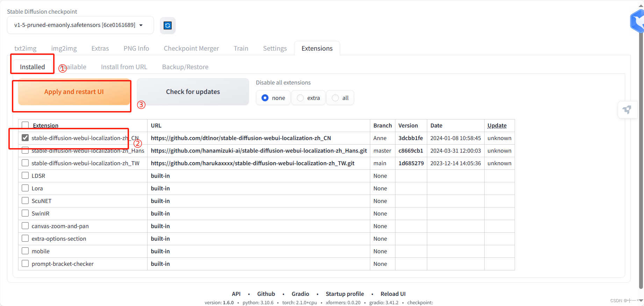The width and height of the screenshot is (644, 306).
Task: Open the hanamizuki-ai zh_Hans GitHub URL
Action: 259,151
